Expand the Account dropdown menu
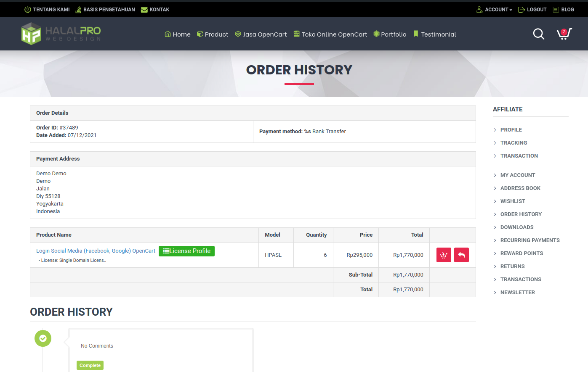The height and width of the screenshot is (372, 588). pyautogui.click(x=494, y=10)
